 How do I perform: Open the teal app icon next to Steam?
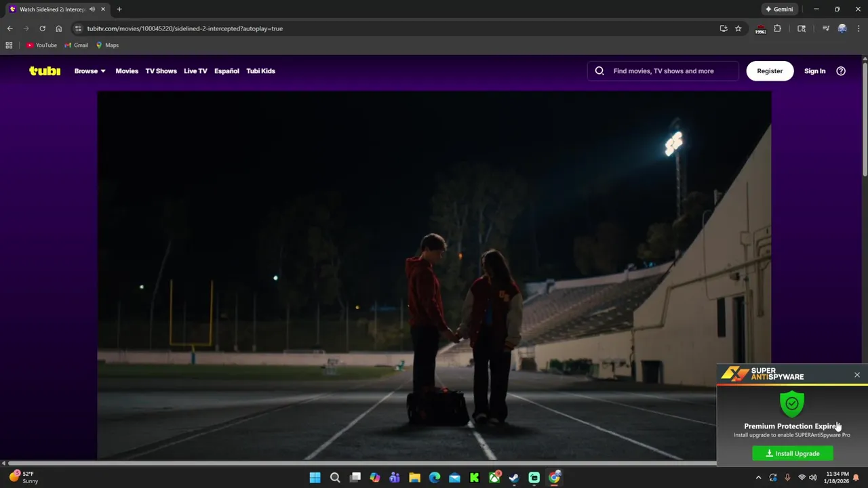click(x=534, y=478)
